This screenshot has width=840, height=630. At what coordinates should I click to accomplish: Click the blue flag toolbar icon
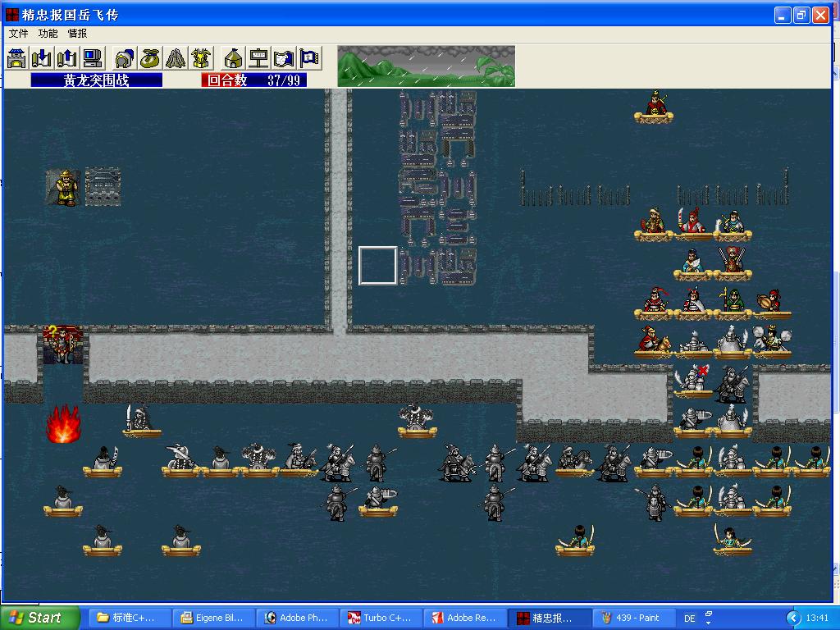click(x=309, y=58)
